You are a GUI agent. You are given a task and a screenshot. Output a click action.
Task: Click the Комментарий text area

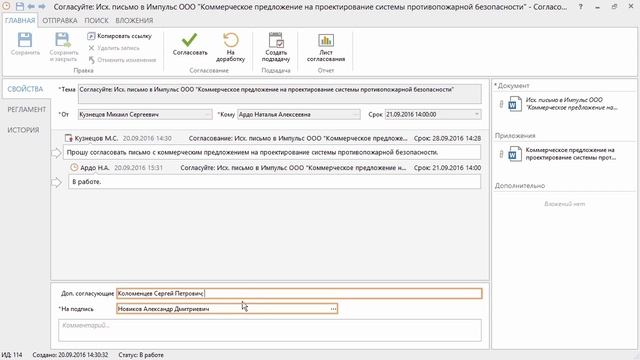tap(270, 330)
